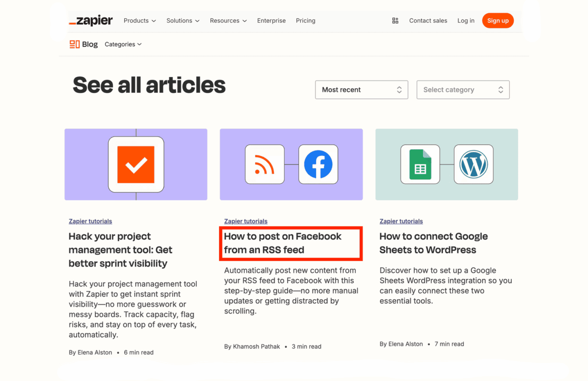Click 'By Elena Alston' under the sprint visibility article
This screenshot has width=588, height=381.
(90, 352)
